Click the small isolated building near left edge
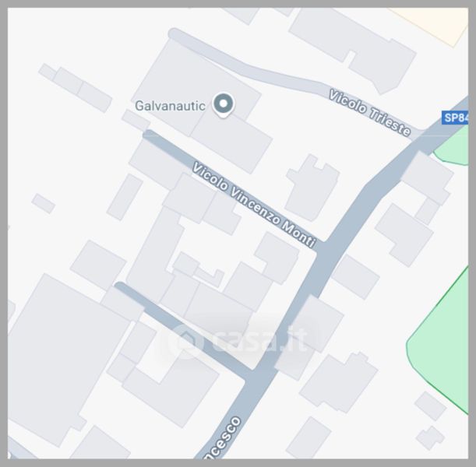This screenshot has height=467, width=476. coord(44,203)
